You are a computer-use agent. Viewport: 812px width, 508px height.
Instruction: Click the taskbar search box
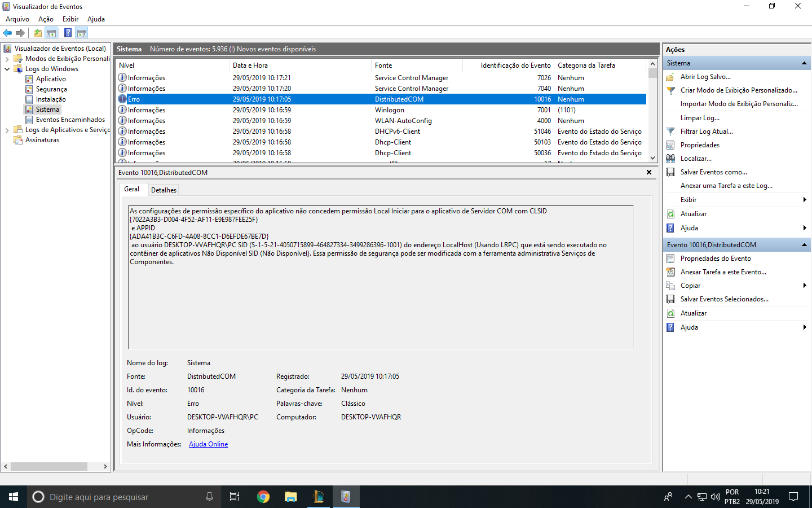tap(124, 497)
